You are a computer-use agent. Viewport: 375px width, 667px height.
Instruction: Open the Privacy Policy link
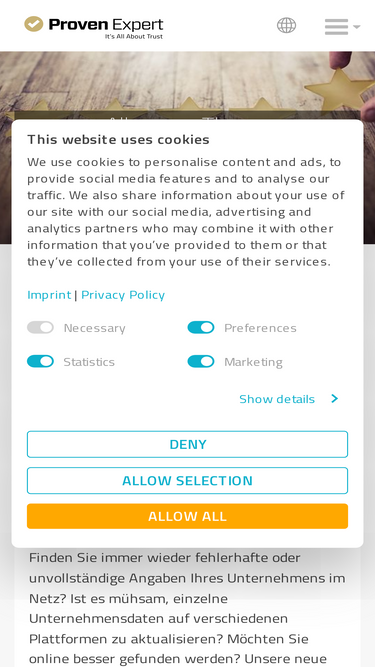point(123,294)
